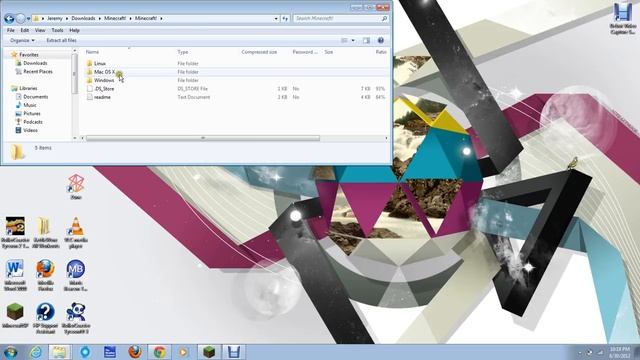
Task: Open the Organize dropdown
Action: (x=22, y=40)
